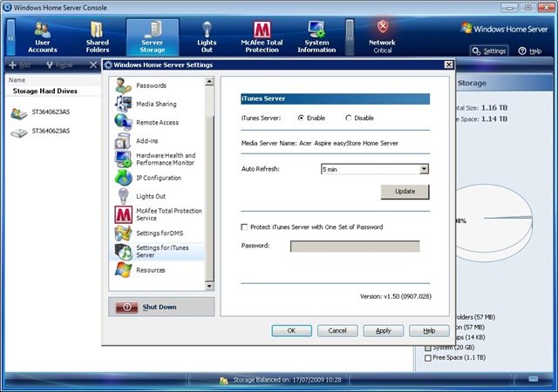Select the Add-ins settings icon
Viewport: 558px width, 392px height.
coord(123,141)
